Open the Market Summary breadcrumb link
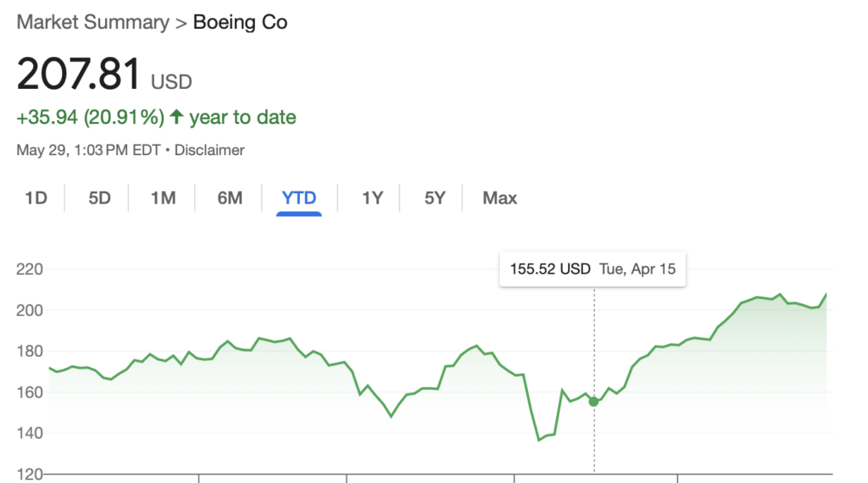 point(92,23)
